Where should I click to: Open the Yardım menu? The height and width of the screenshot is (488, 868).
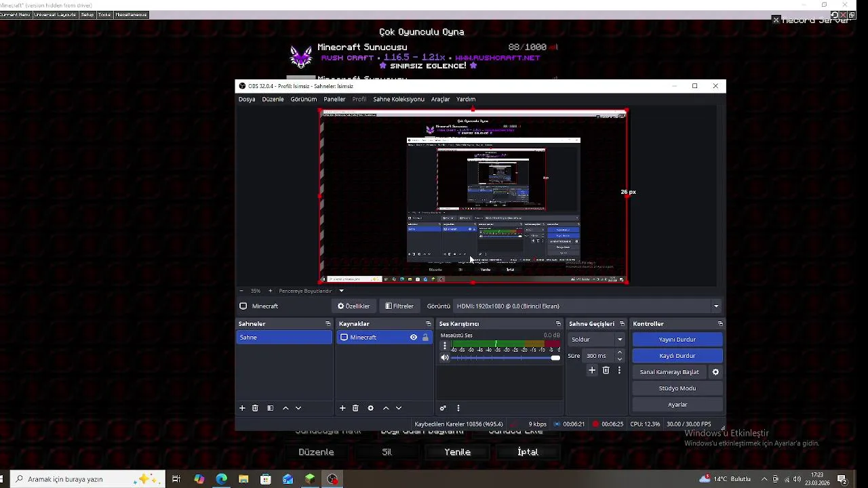point(466,99)
